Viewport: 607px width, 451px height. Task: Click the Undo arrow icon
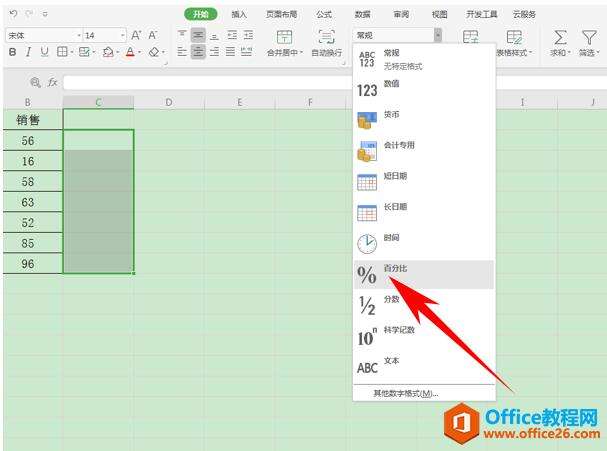(14, 14)
